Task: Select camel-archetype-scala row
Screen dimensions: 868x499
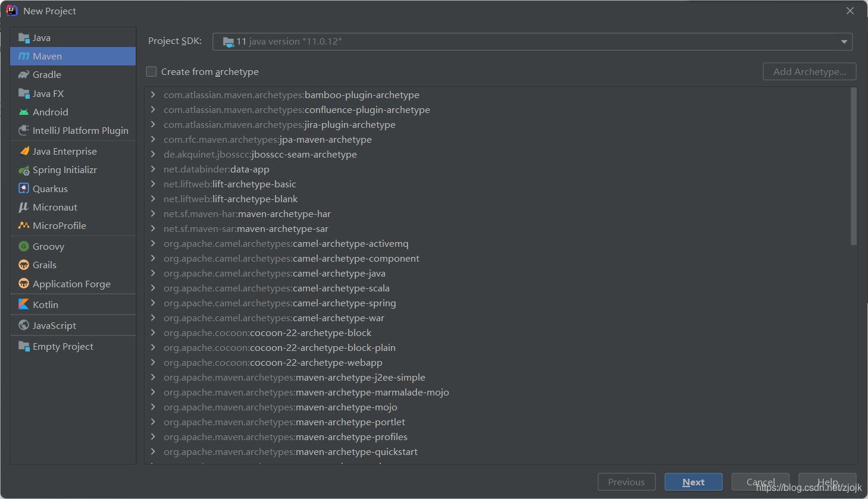Action: (497, 288)
